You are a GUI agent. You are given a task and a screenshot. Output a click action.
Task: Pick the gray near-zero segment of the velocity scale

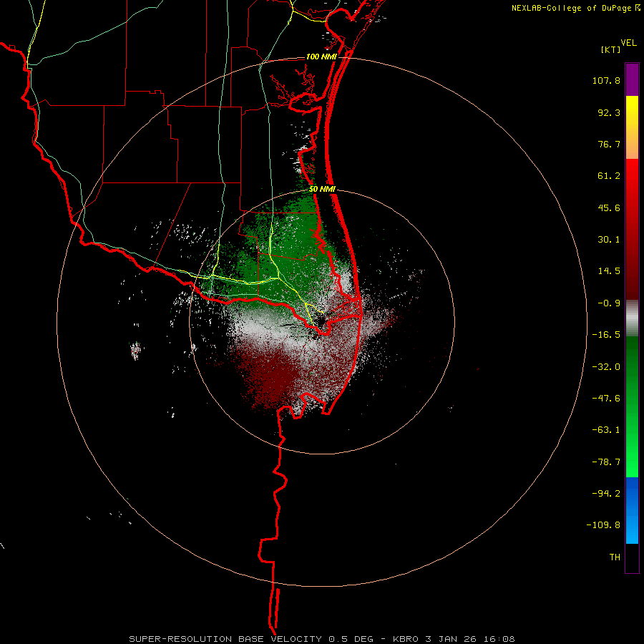pos(632,318)
